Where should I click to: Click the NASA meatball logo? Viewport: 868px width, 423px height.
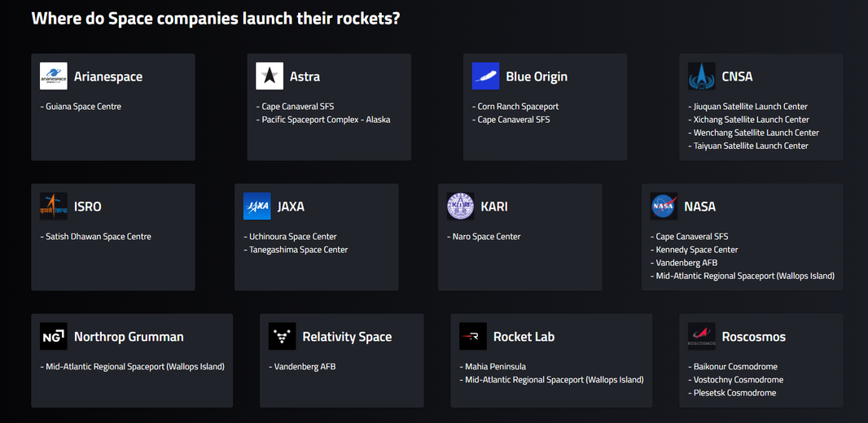(664, 207)
